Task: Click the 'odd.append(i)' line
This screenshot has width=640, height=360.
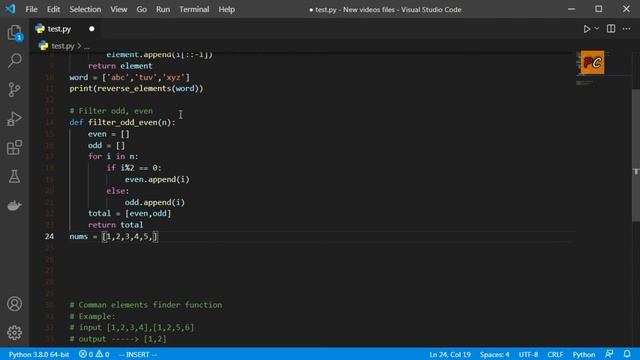Action: tap(155, 202)
